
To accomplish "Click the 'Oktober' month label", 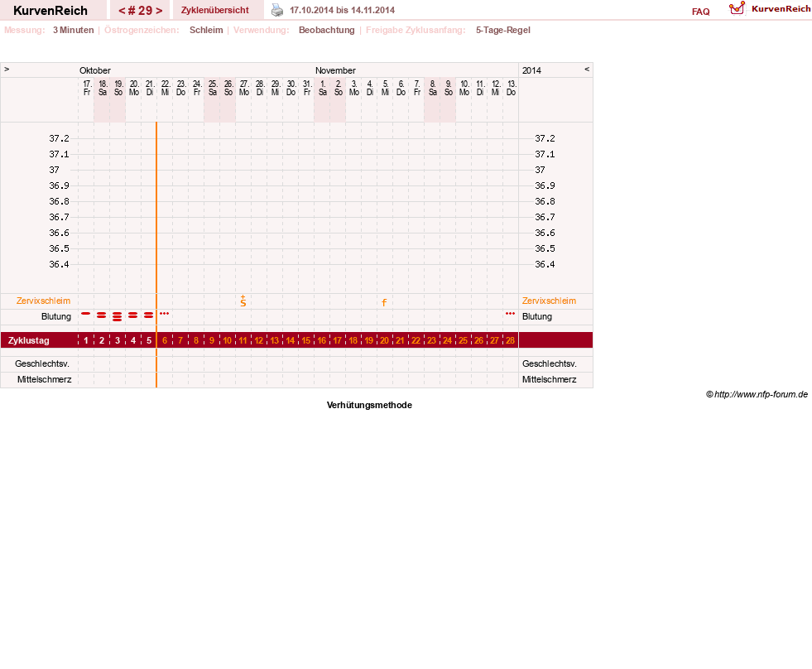I will pos(94,70).
